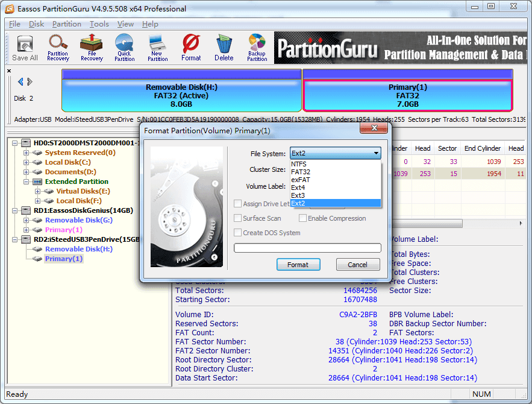The image size is (532, 404).
Task: Click the Format button in the dialog
Action: (x=298, y=265)
